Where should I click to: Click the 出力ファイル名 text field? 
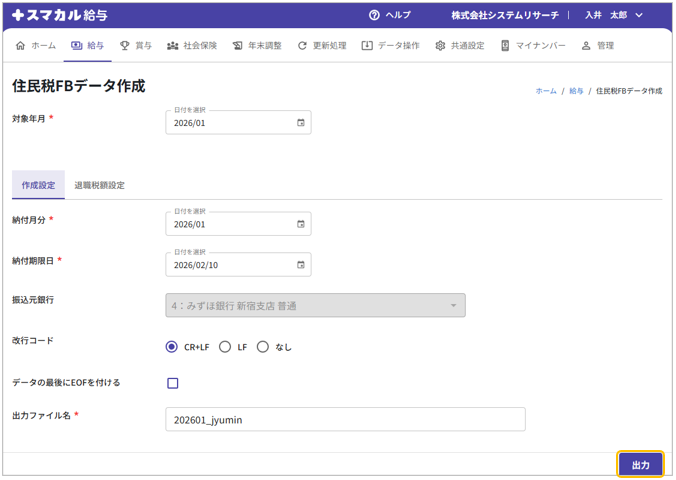pos(345,420)
